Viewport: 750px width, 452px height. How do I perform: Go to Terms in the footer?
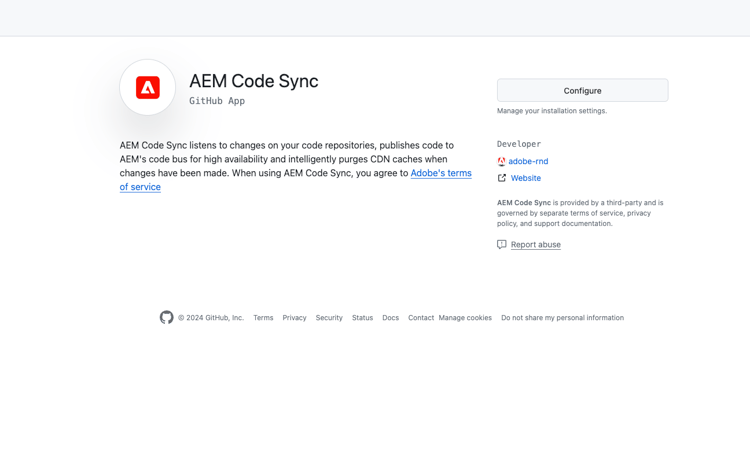click(263, 318)
